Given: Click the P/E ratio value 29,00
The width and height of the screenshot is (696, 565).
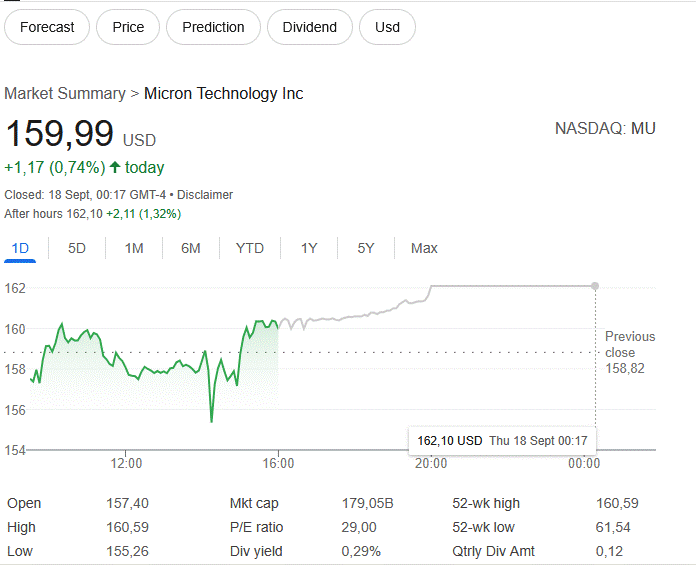Looking at the screenshot, I should [x=359, y=527].
